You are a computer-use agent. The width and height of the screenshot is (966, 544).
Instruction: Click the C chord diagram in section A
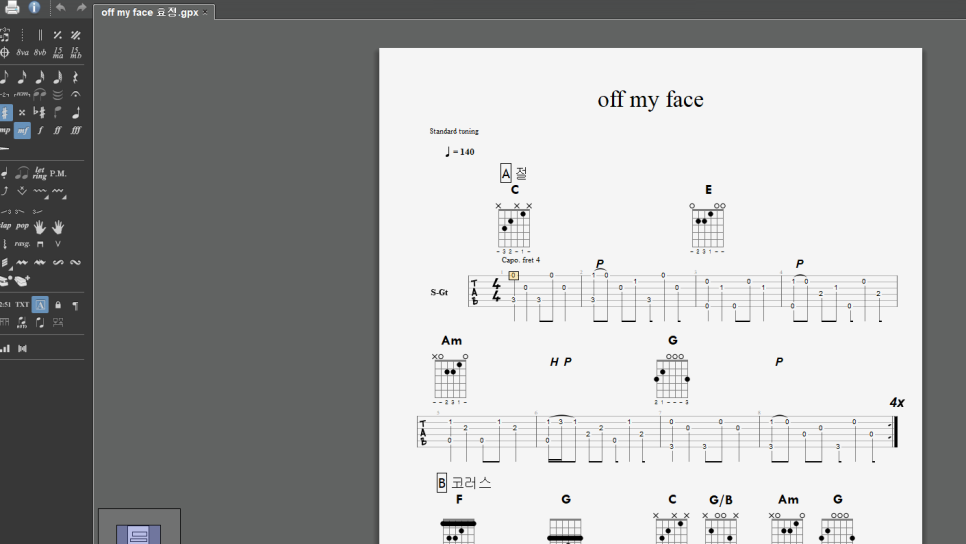[x=514, y=227]
